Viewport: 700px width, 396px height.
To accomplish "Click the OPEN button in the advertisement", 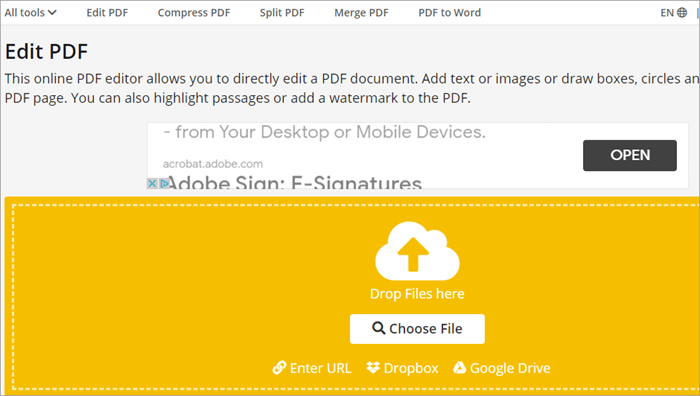I will [x=629, y=155].
